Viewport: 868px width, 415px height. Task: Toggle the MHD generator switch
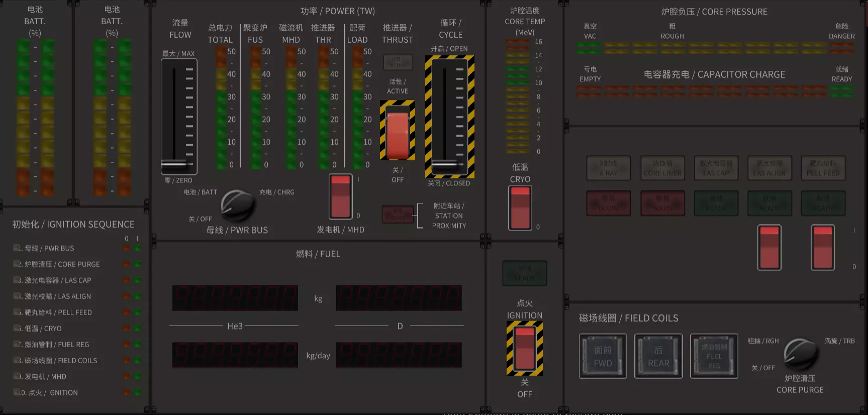click(x=341, y=196)
